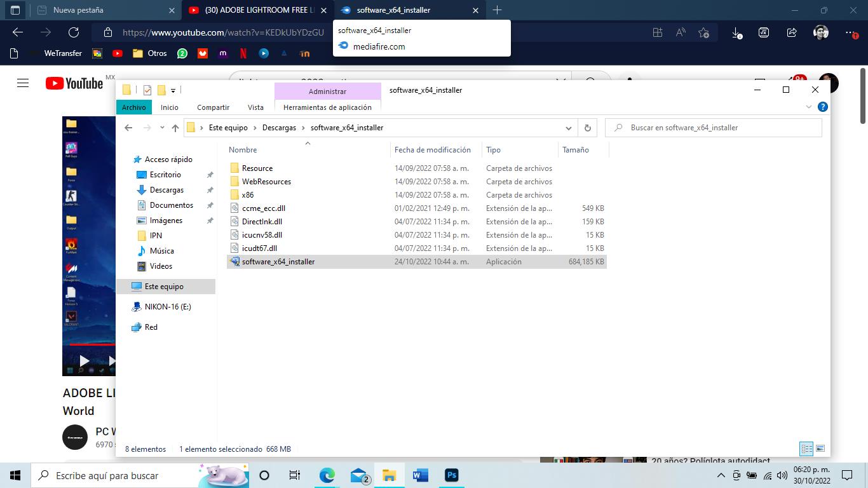The height and width of the screenshot is (488, 868).
Task: Add this page to favorites star icon
Action: coord(703,33)
